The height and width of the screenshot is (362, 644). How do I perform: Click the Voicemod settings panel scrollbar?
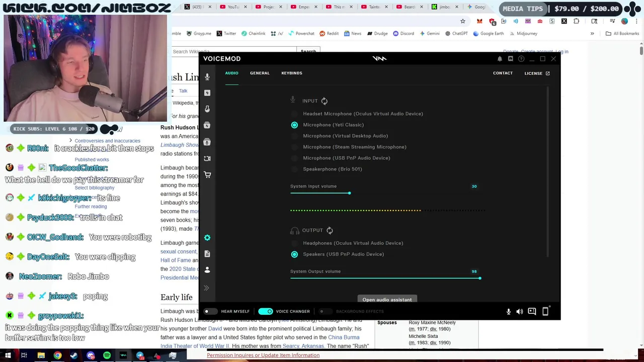547,172
